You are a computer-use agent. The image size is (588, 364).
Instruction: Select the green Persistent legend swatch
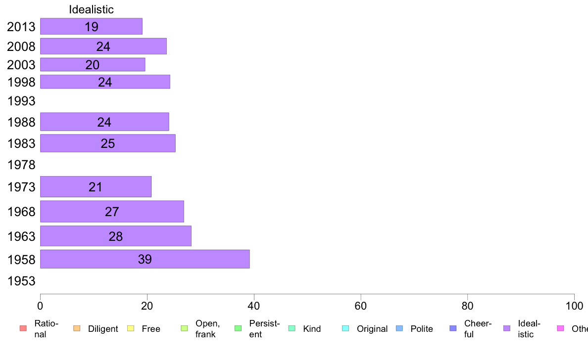(x=238, y=328)
